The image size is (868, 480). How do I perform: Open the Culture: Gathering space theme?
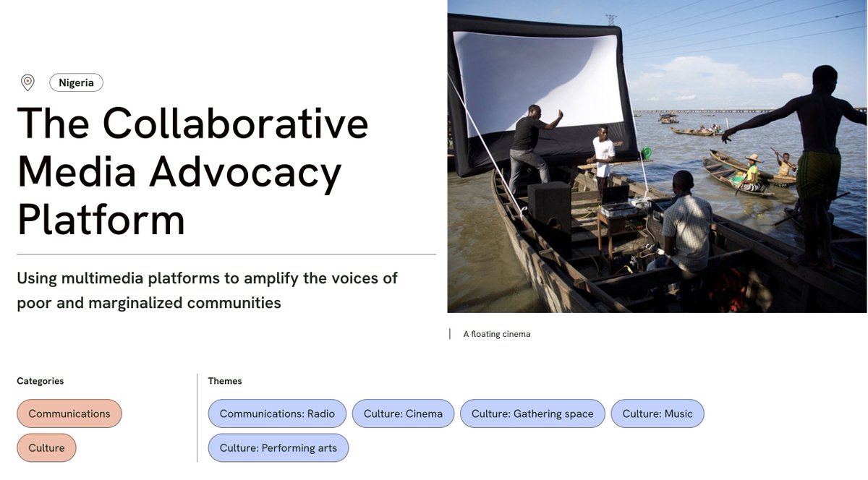(x=532, y=413)
